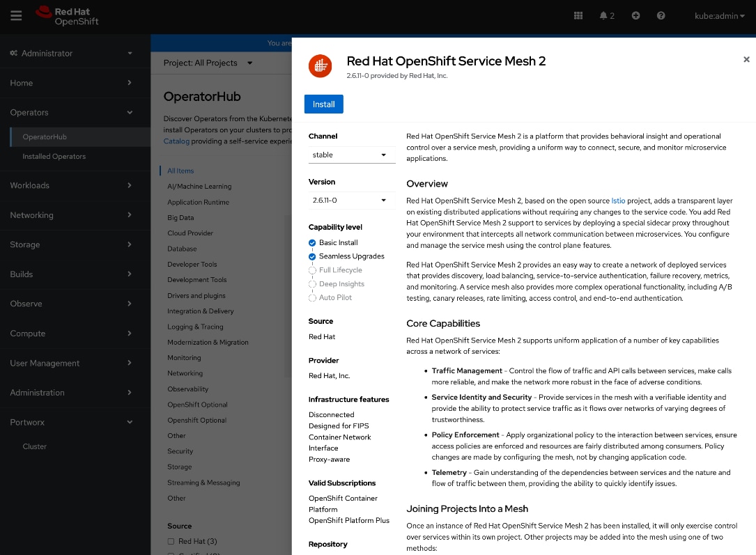Click the Install button
This screenshot has width=756, height=555.
(x=323, y=104)
